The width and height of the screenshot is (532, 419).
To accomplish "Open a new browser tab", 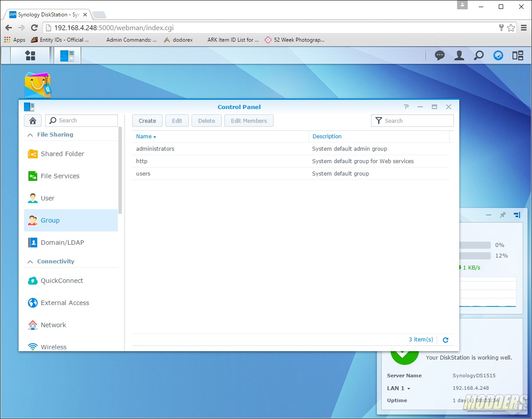I will point(99,15).
